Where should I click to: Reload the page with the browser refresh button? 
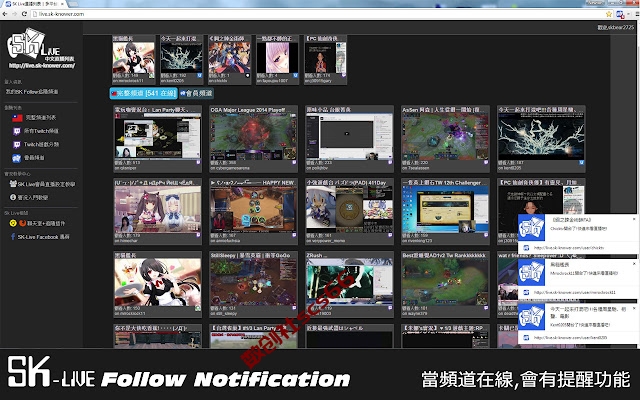[24, 14]
